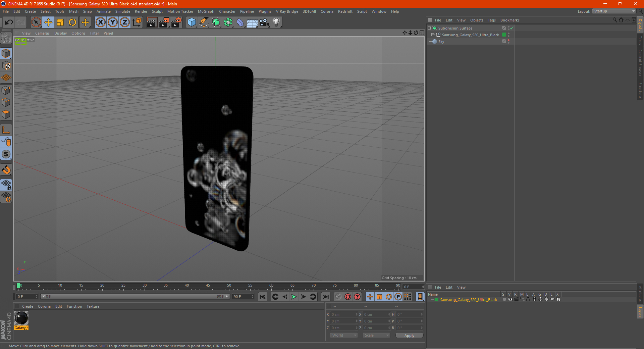Open the spline Pen tool
Image resolution: width=644 pixels, height=349 pixels.
(x=204, y=22)
